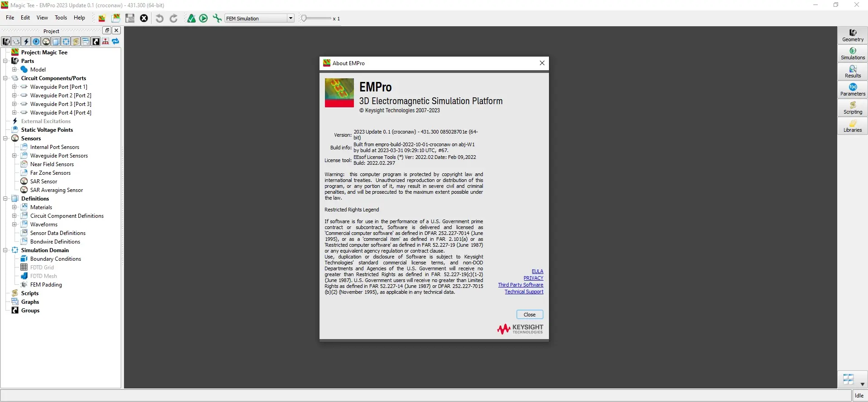
Task: Select Boundary Conditions in project tree
Action: tap(56, 259)
